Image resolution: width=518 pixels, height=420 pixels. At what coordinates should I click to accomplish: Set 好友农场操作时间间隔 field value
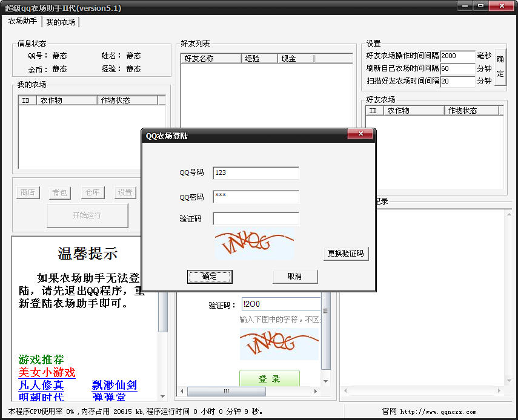tap(457, 56)
